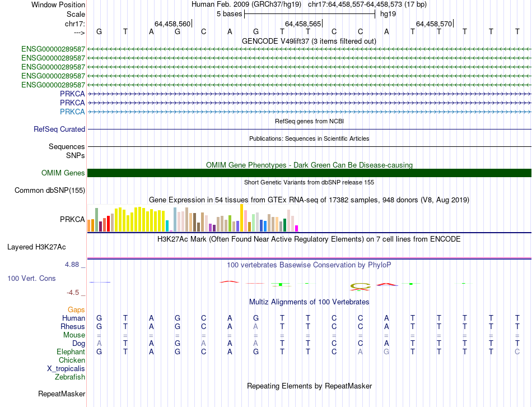This screenshot has height=407, width=532.
Task: Open the GENCODE V49lift37 track title
Action: coord(309,41)
